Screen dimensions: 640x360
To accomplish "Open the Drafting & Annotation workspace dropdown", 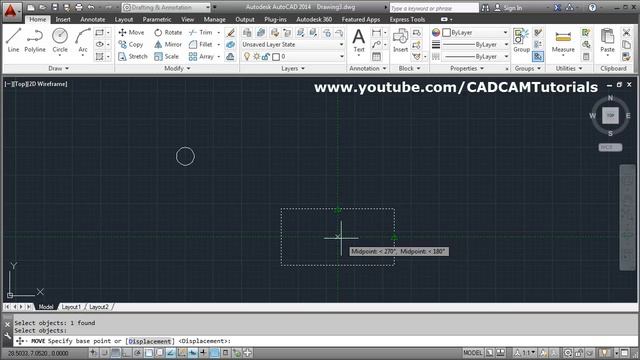I will tap(166, 7).
